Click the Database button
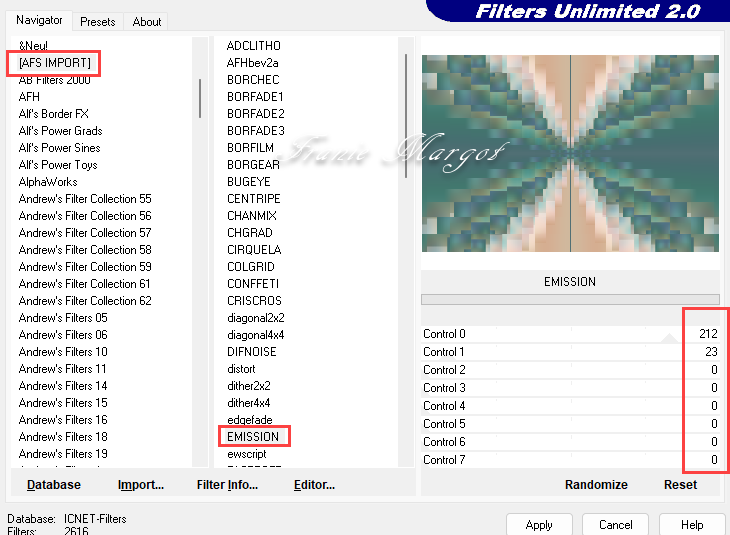This screenshot has height=535, width=730. click(54, 485)
